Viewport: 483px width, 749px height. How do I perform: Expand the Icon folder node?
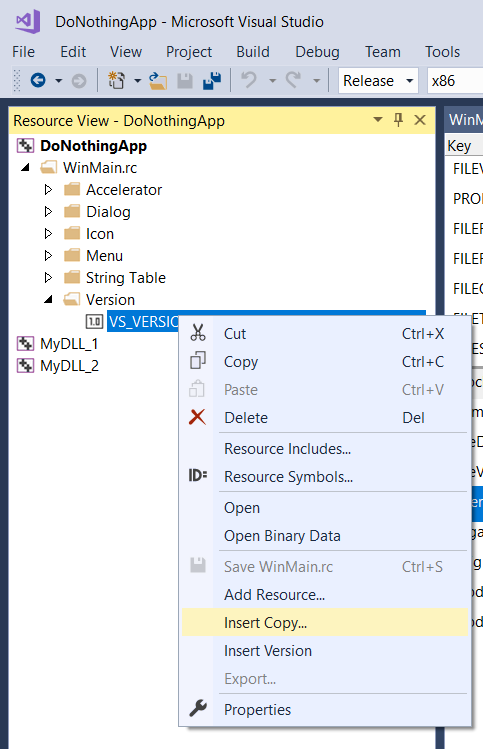point(48,233)
